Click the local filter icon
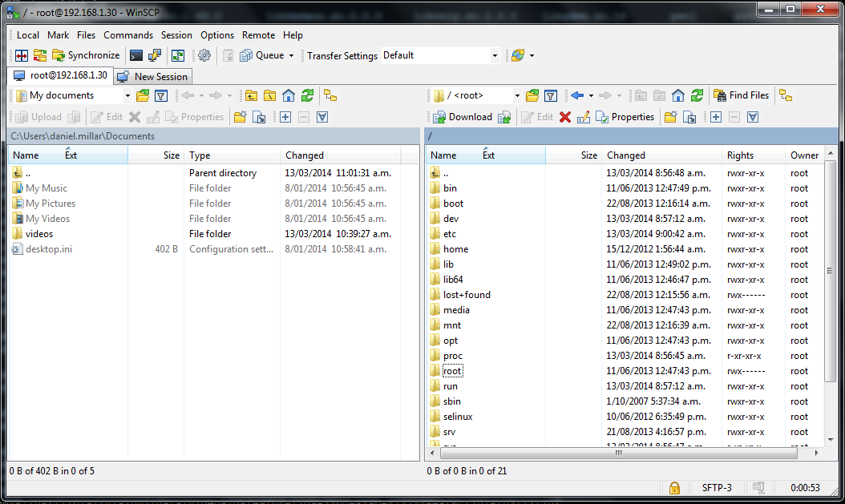 [x=161, y=96]
